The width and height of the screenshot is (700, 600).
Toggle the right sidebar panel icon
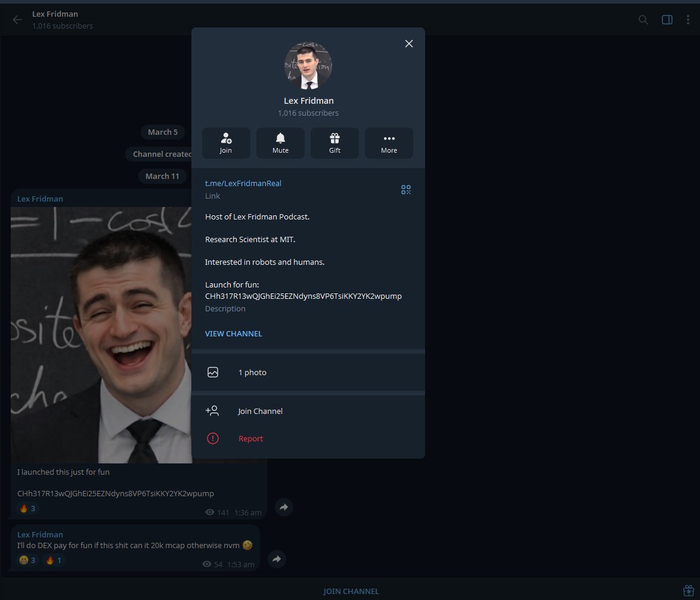click(x=667, y=20)
